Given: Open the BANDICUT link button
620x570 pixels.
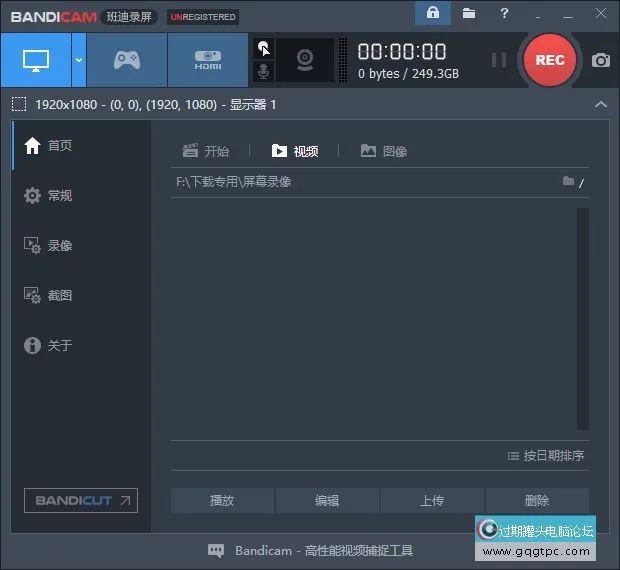Looking at the screenshot, I should 80,501.
